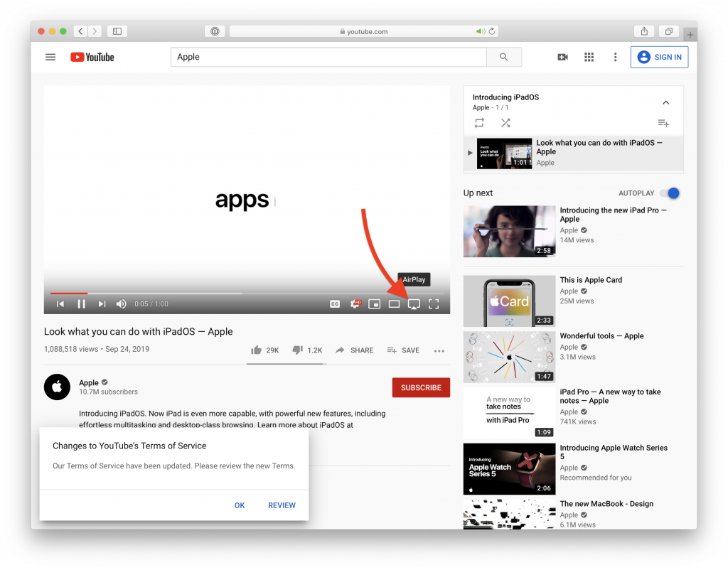Toggle closed captions on the video
The height and width of the screenshot is (570, 728).
click(x=335, y=304)
